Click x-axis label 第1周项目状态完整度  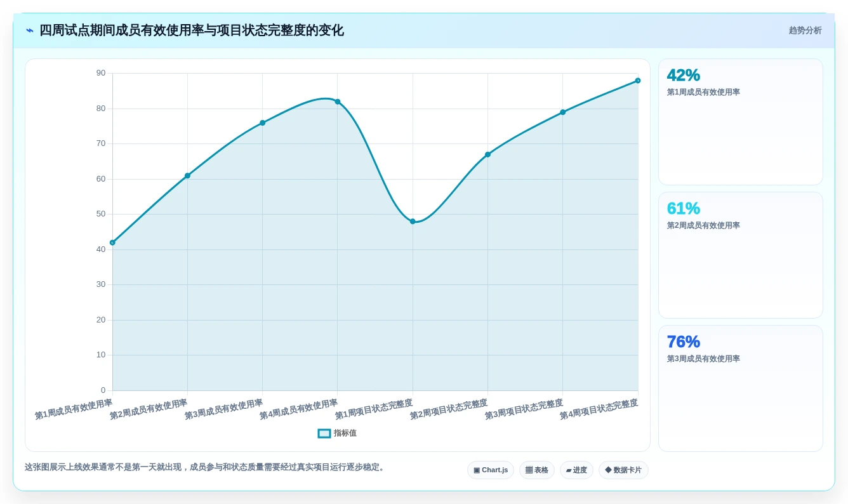[x=374, y=409]
